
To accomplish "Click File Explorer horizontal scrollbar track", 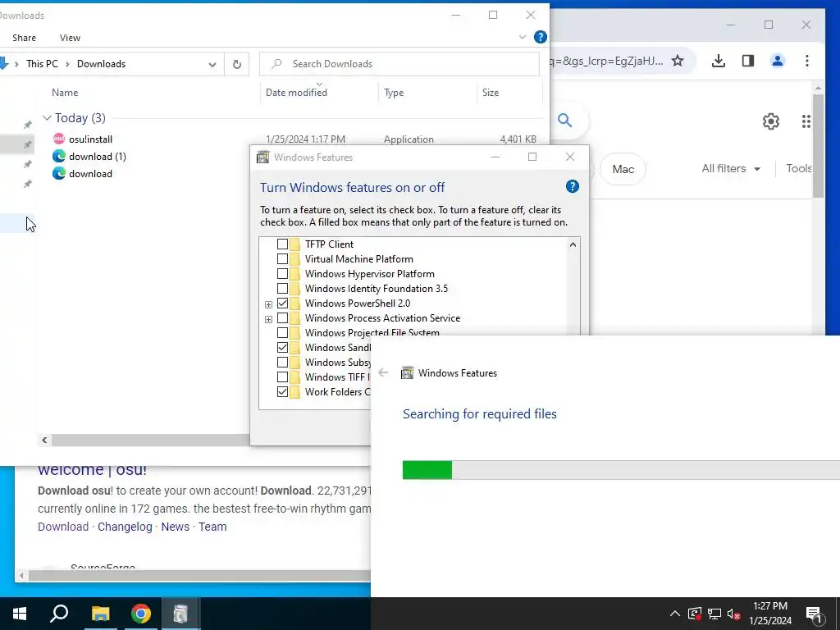I will point(150,440).
